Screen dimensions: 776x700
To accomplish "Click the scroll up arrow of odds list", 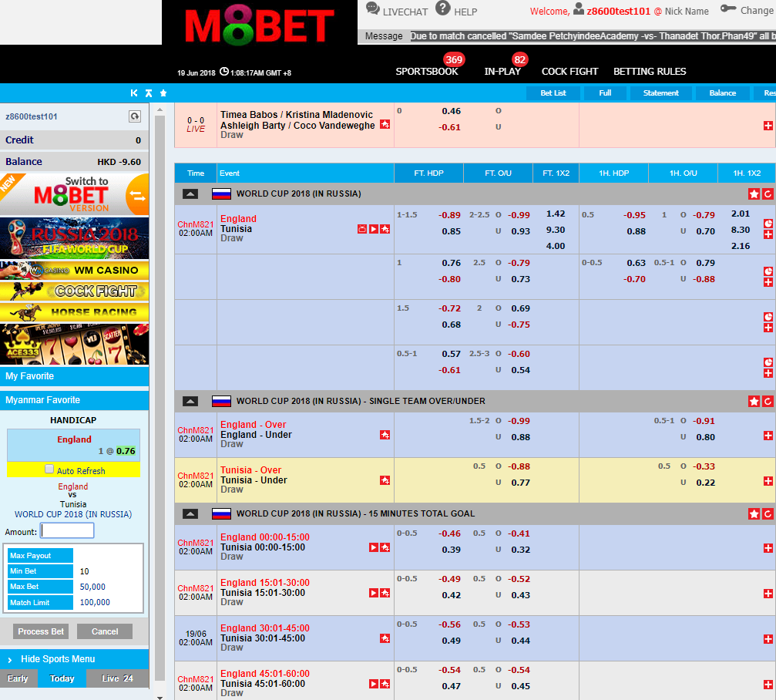I will click(160, 109).
